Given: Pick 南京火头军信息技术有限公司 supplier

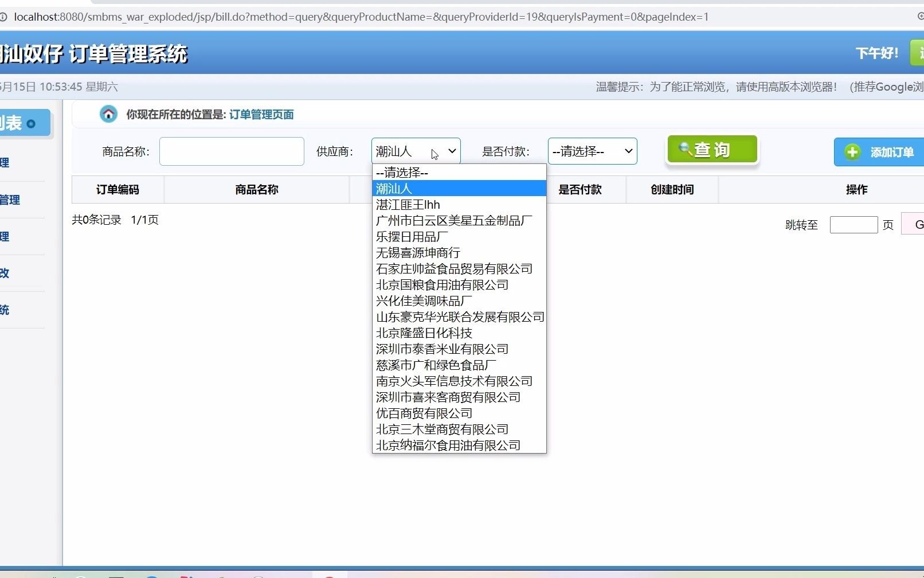Looking at the screenshot, I should coord(459,381).
